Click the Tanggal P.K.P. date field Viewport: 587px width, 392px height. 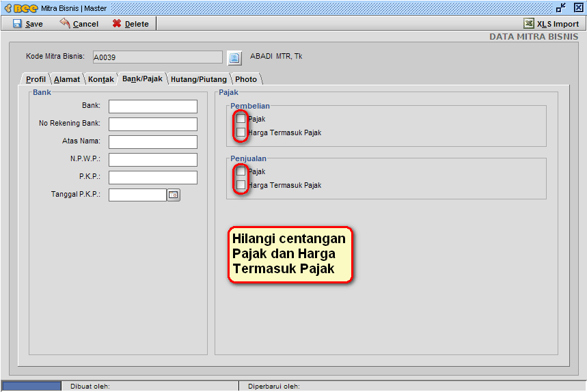point(137,195)
